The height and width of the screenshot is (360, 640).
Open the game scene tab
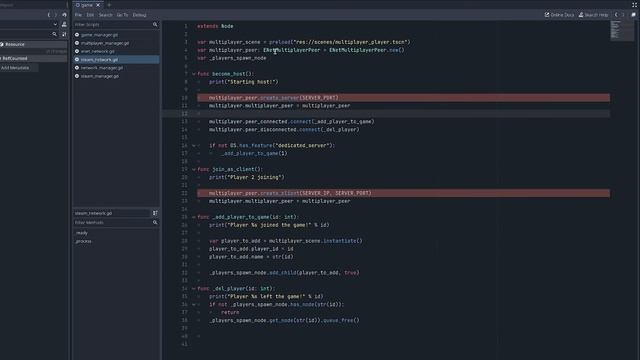pyautogui.click(x=87, y=5)
